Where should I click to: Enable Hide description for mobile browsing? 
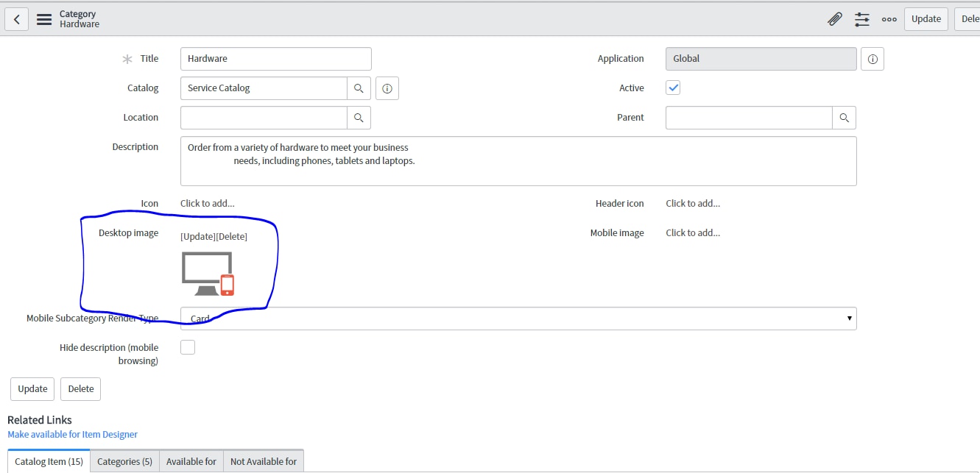[x=187, y=346]
